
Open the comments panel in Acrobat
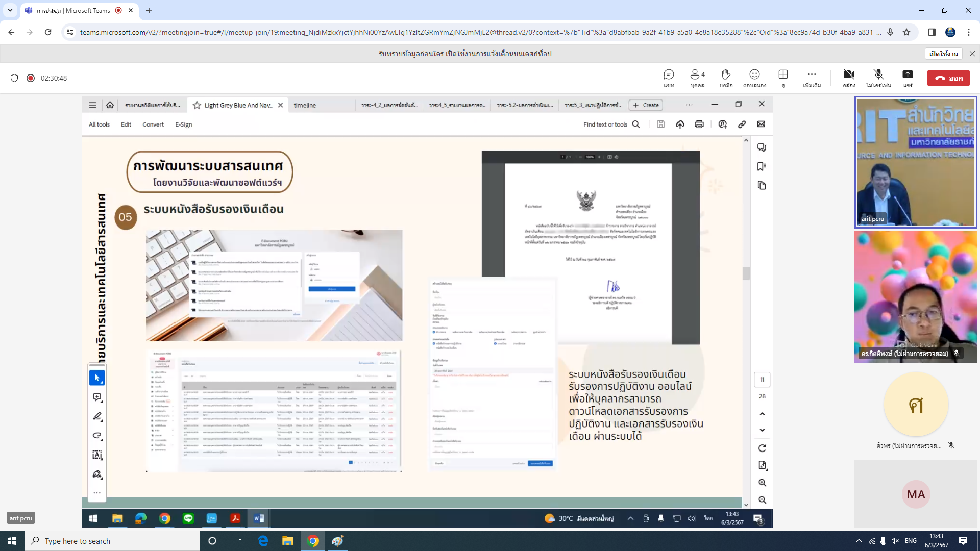coord(762,147)
